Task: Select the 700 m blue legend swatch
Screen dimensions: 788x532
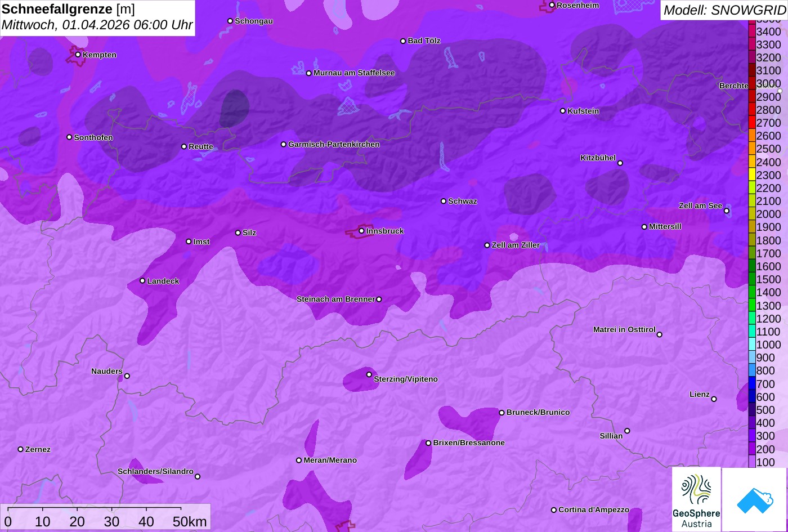Action: point(752,384)
